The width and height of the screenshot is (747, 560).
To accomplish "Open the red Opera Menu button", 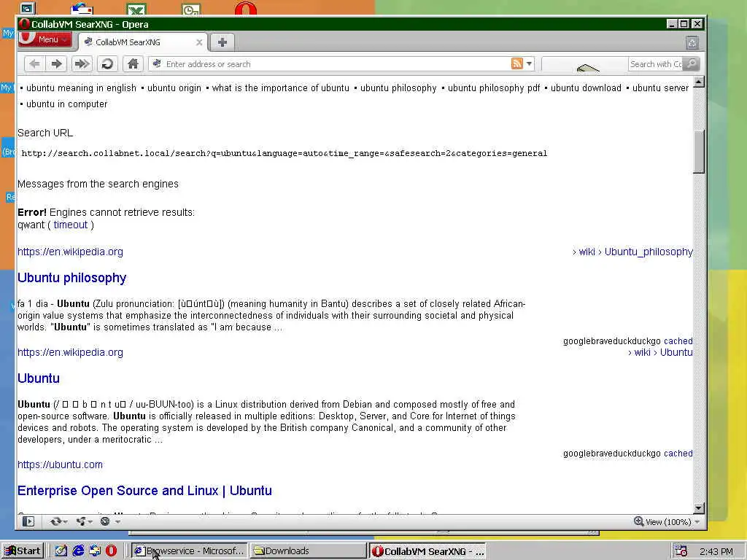I will [45, 39].
